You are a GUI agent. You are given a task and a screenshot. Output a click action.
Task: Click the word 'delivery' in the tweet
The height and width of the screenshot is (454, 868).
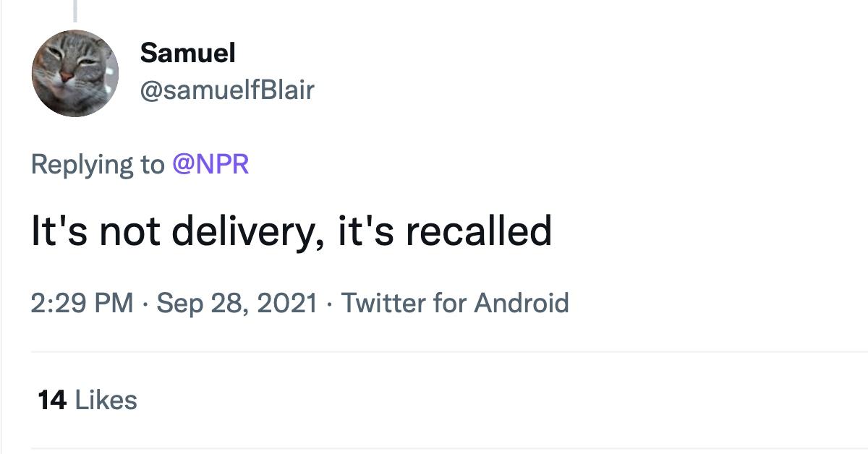[x=246, y=233]
